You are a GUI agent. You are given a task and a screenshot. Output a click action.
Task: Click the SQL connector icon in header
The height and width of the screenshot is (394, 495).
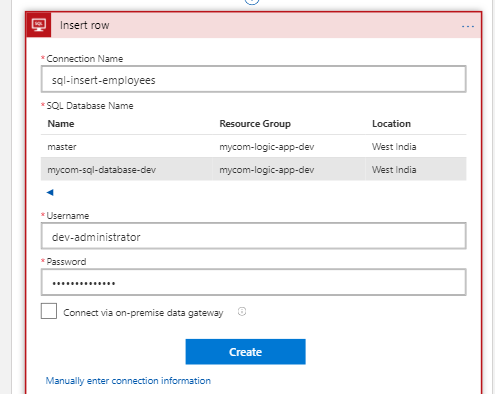pos(39,25)
